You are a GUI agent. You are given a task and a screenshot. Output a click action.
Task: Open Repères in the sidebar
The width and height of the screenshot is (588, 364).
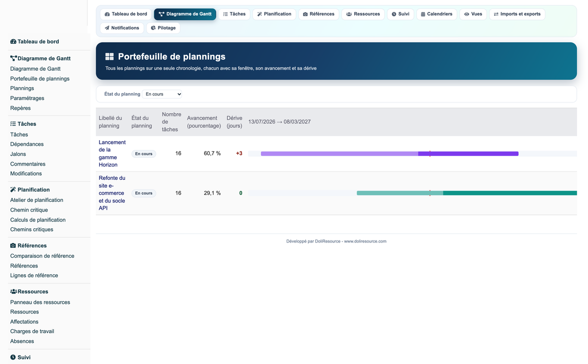(x=21, y=108)
